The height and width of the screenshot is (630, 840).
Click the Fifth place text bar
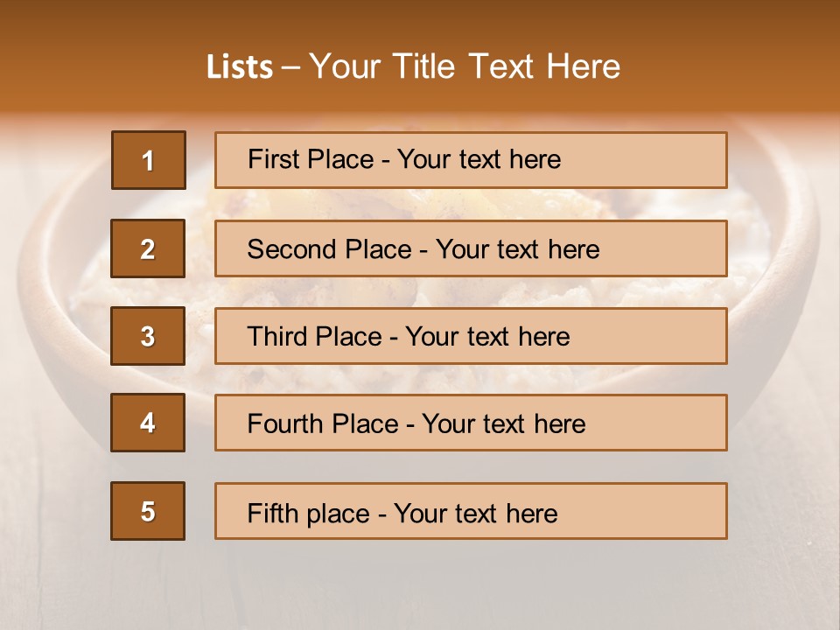coord(471,511)
